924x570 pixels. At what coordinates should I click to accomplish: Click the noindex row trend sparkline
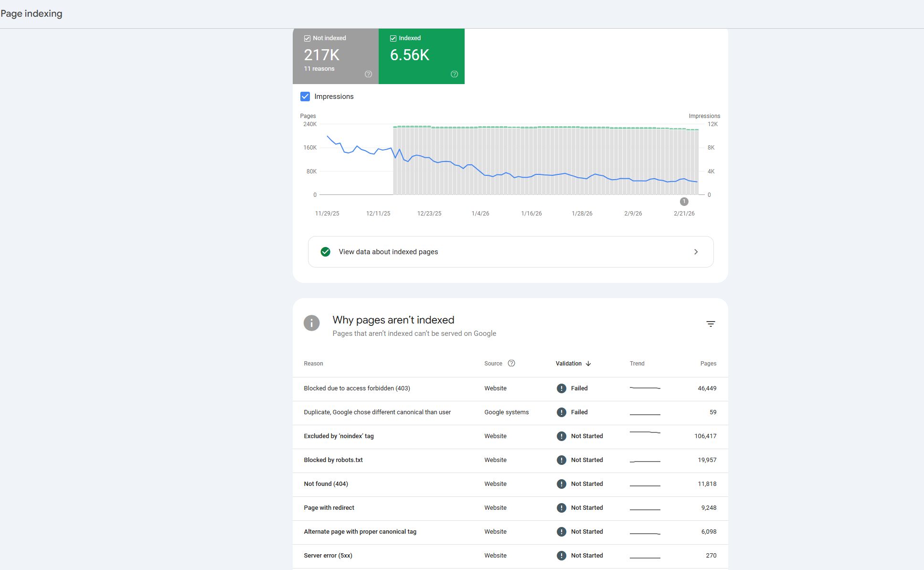pos(645,433)
